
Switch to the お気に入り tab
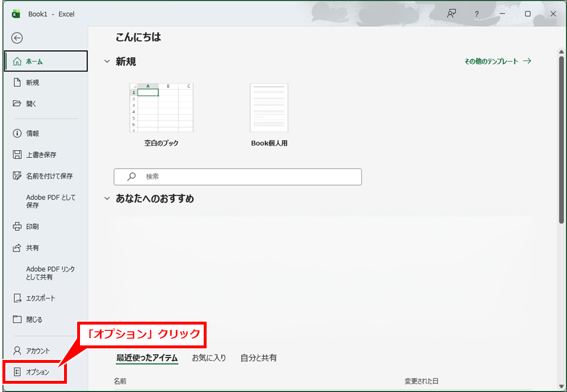pos(209,358)
